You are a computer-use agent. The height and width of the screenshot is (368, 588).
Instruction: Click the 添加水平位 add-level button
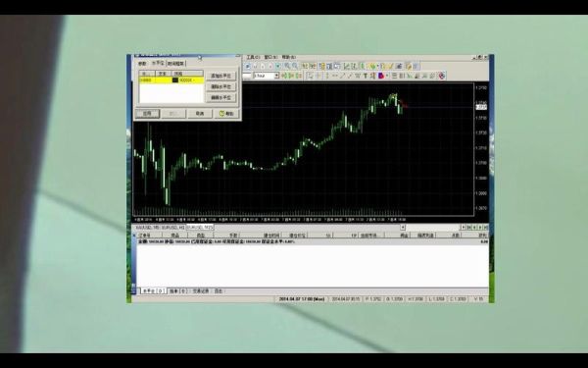point(221,76)
